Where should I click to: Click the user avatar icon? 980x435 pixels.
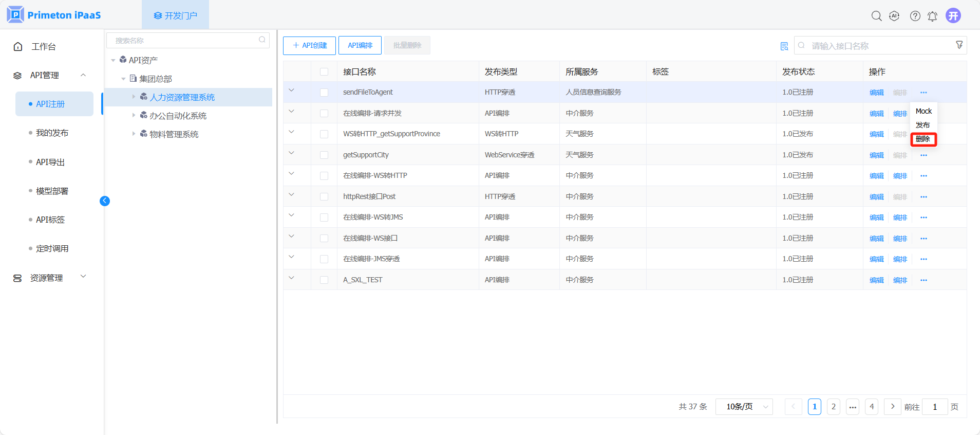(953, 15)
